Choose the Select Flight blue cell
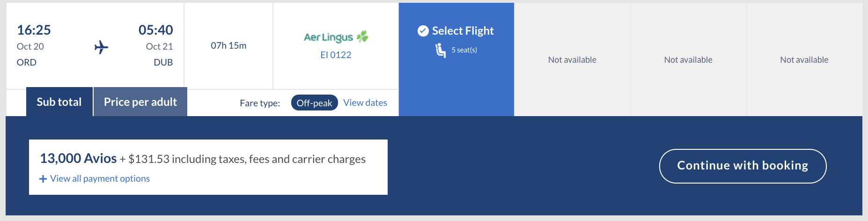 [x=456, y=59]
